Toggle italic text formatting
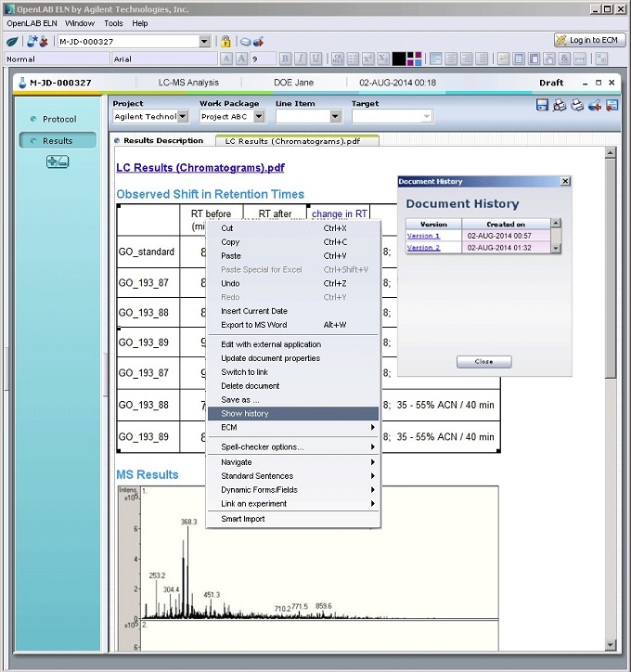 (x=301, y=58)
